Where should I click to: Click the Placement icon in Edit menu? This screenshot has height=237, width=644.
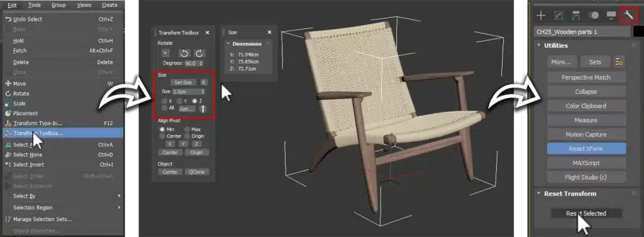[x=8, y=113]
